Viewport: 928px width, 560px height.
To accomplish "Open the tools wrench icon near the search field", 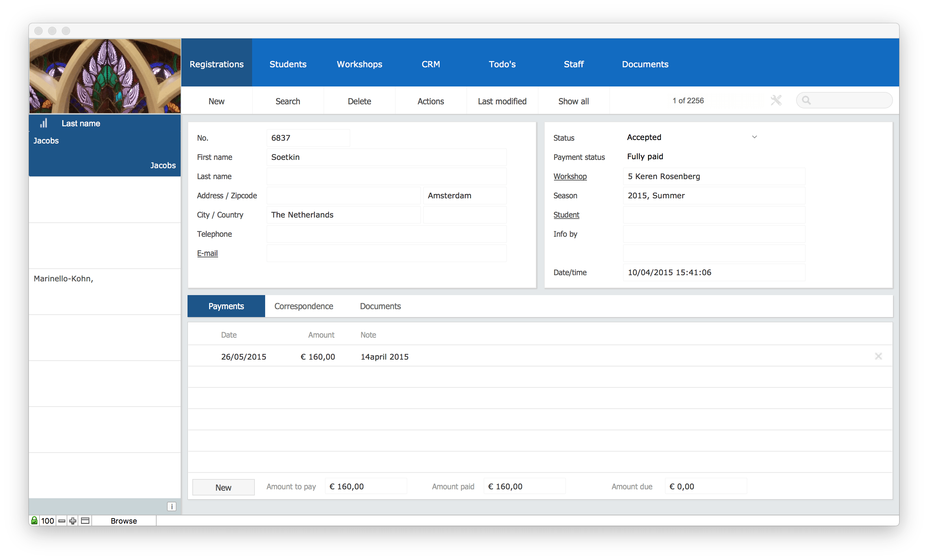I will (776, 100).
